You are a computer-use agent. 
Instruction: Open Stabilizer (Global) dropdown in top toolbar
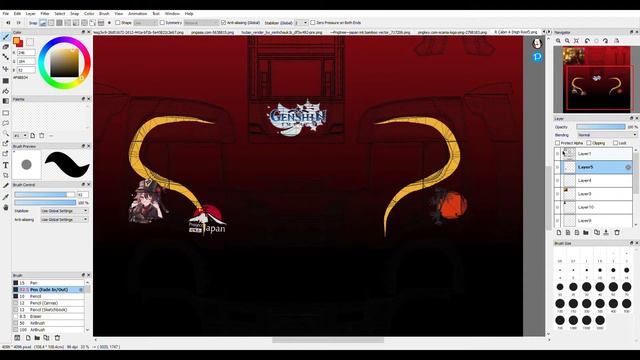coord(301,23)
